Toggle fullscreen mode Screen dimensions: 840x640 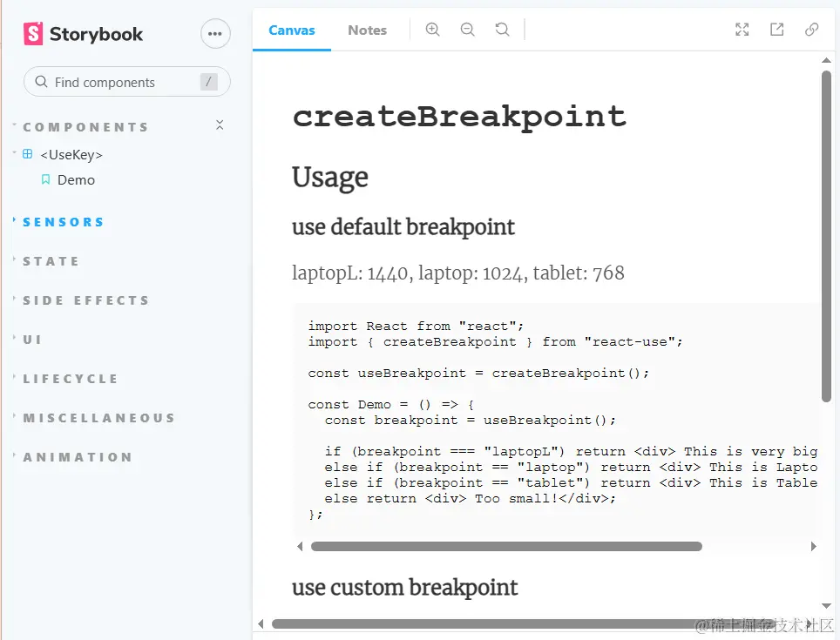[x=742, y=30]
